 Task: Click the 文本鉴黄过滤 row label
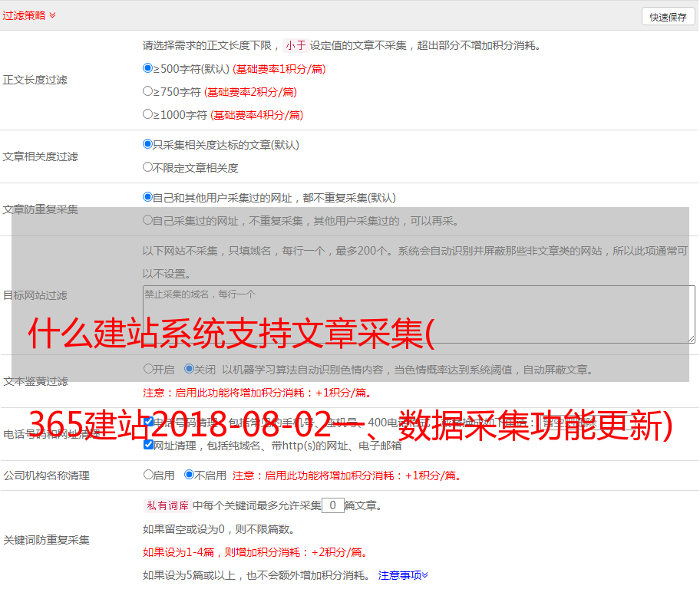[x=36, y=381]
